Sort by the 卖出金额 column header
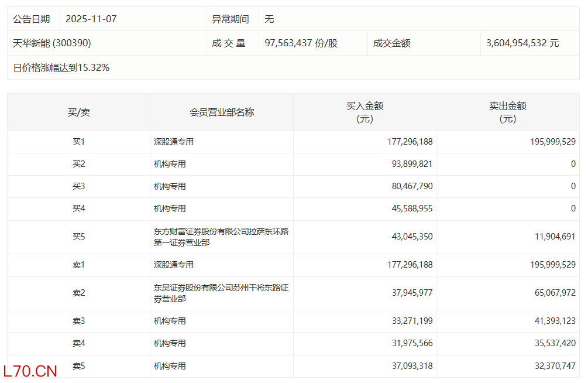 (507, 112)
